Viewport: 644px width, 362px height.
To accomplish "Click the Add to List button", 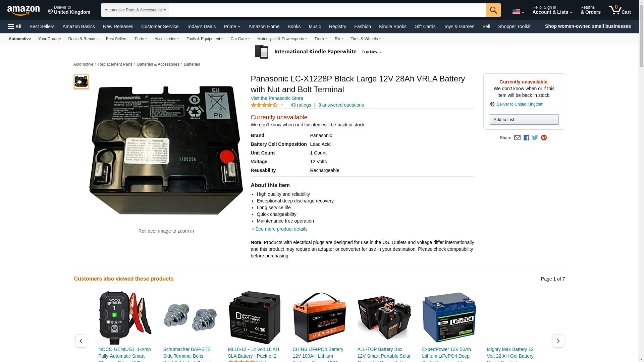I will tap(524, 120).
